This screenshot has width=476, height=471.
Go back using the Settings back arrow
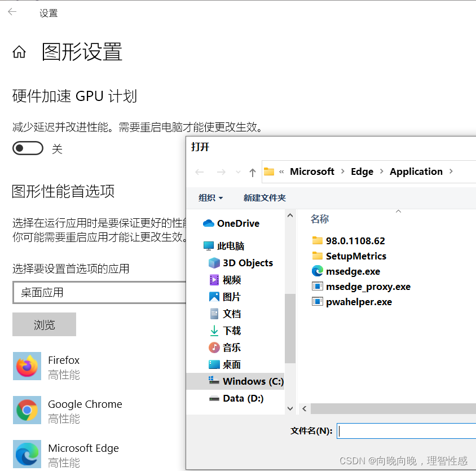[x=12, y=12]
